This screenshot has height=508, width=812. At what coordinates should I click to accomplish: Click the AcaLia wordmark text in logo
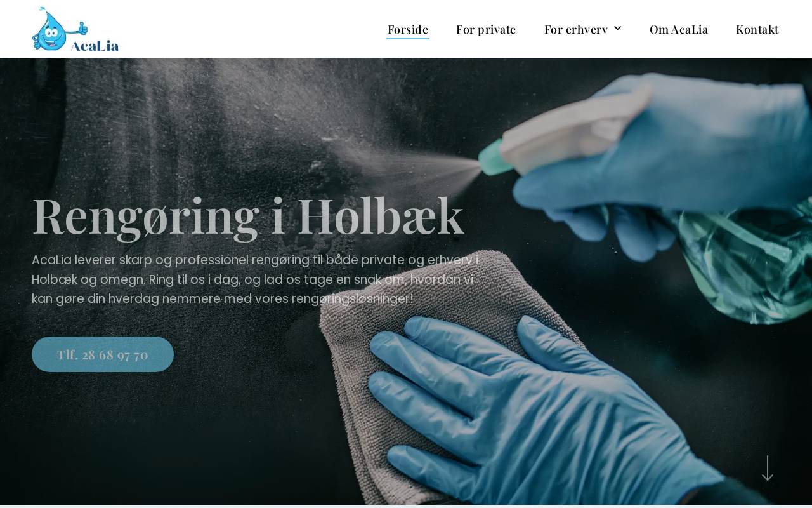pyautogui.click(x=95, y=45)
